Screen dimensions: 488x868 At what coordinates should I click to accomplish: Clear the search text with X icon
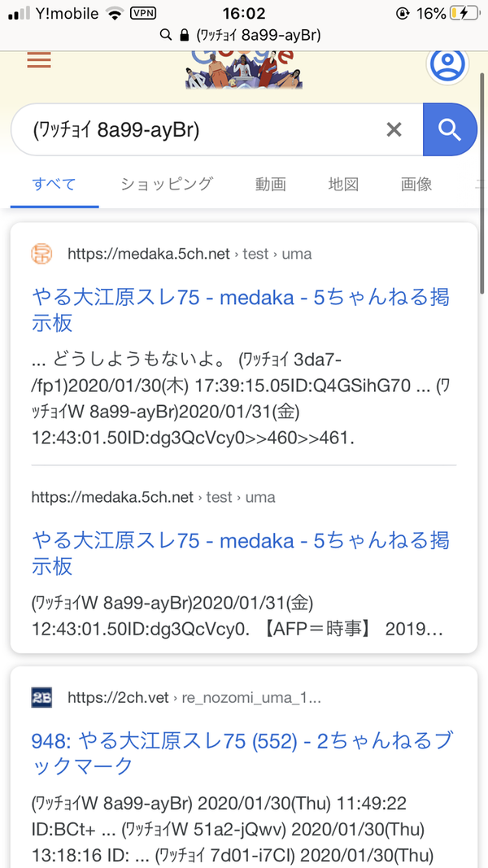(x=394, y=129)
